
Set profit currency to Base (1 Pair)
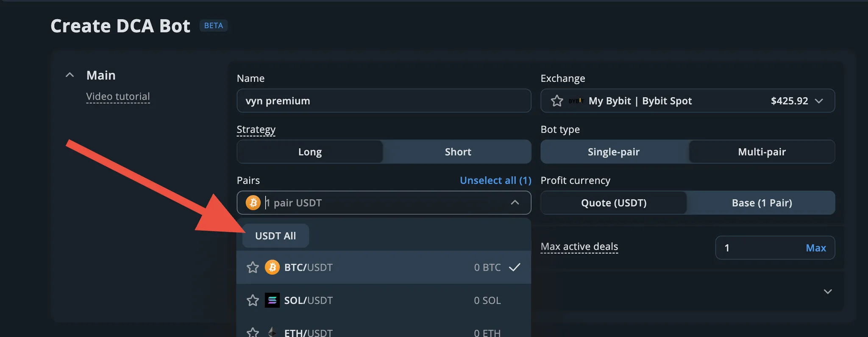762,203
